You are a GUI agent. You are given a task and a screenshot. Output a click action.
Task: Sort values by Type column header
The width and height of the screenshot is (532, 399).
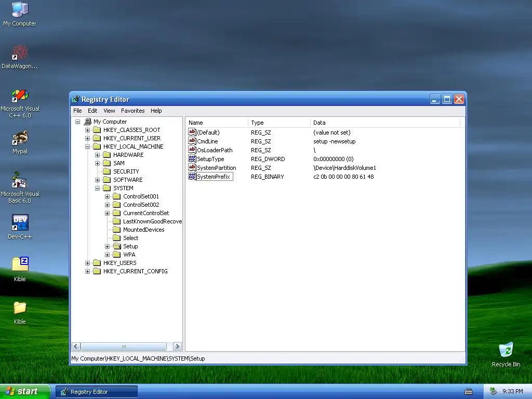tap(279, 123)
